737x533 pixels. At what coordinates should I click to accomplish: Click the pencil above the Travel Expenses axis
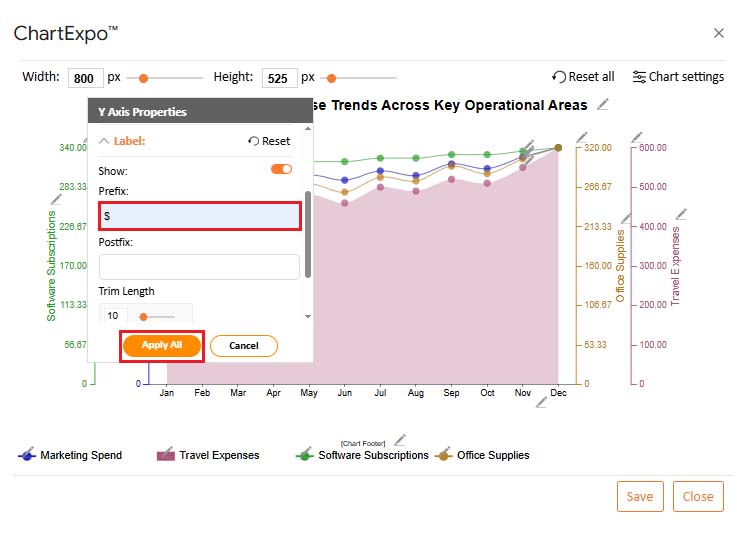pos(636,136)
